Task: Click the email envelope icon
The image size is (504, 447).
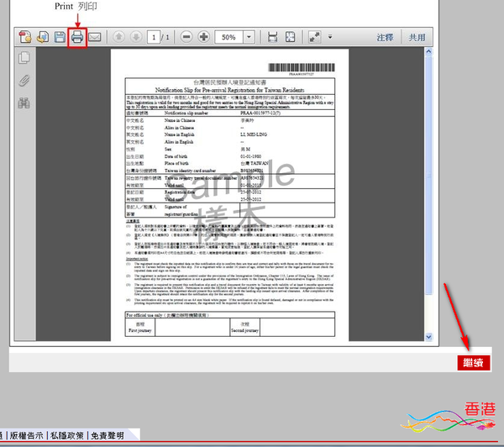Action: [x=96, y=37]
